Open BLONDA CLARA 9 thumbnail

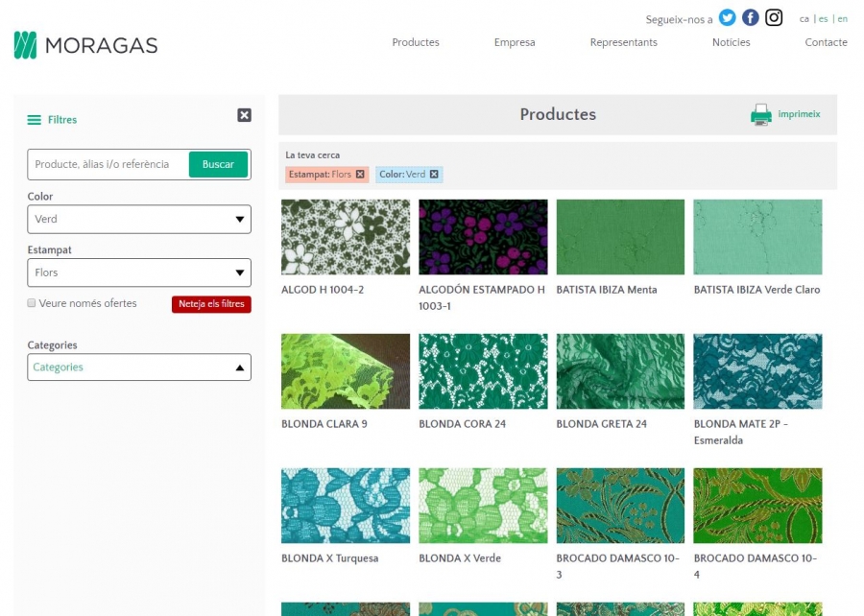pos(346,371)
